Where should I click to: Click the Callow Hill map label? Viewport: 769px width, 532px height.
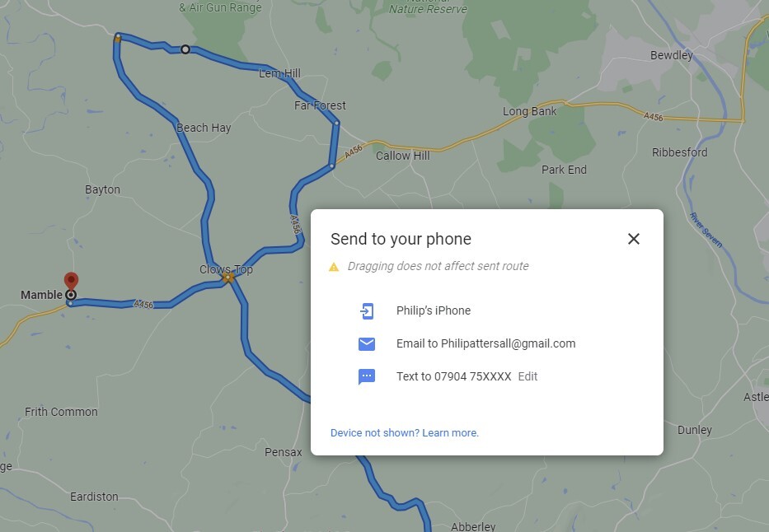(x=403, y=156)
